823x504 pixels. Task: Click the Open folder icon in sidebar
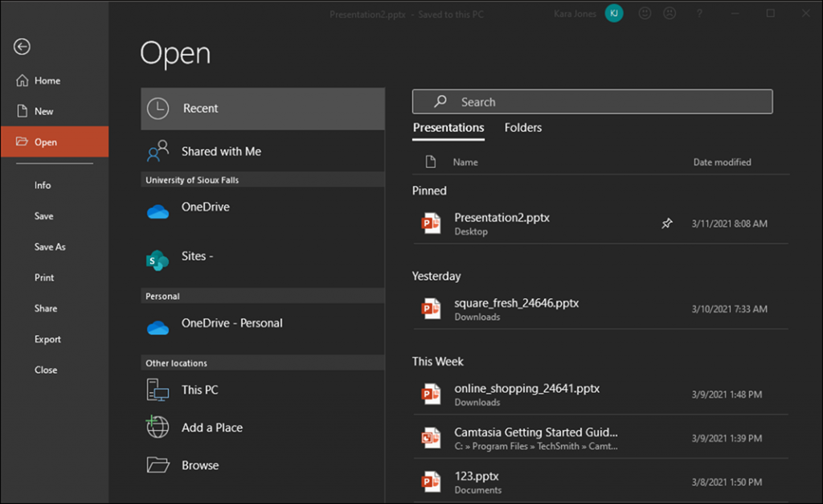22,141
